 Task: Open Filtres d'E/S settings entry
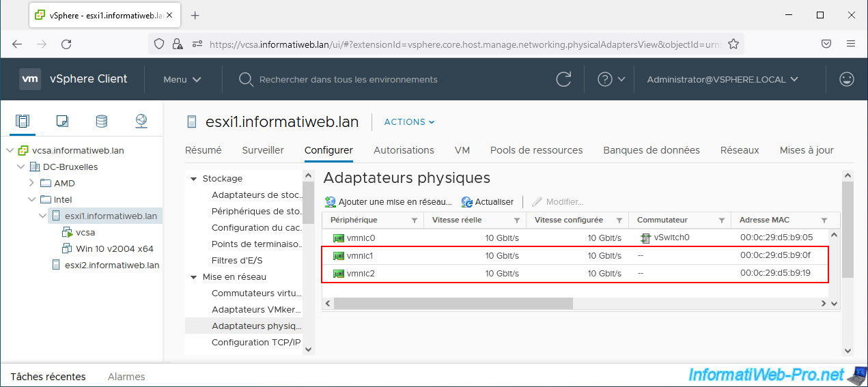tap(237, 261)
